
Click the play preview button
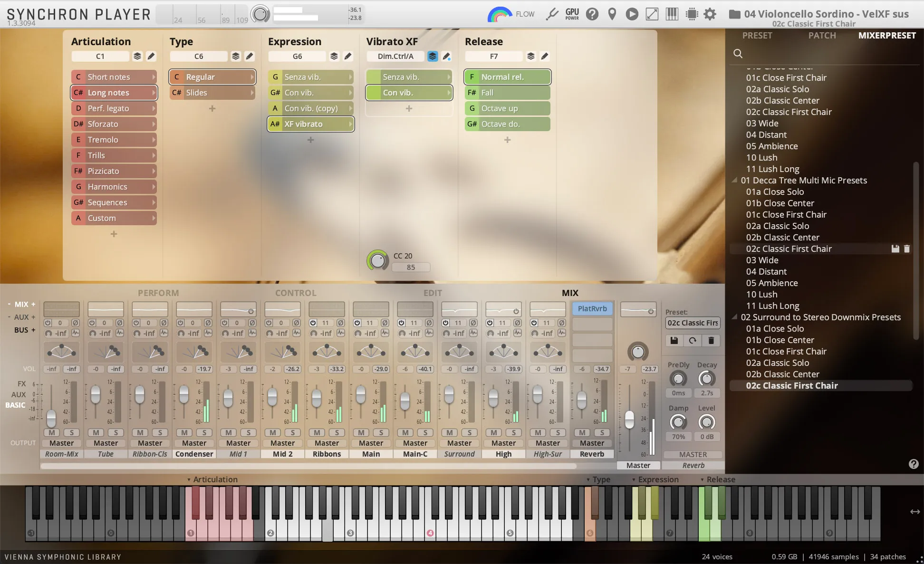[x=632, y=14]
